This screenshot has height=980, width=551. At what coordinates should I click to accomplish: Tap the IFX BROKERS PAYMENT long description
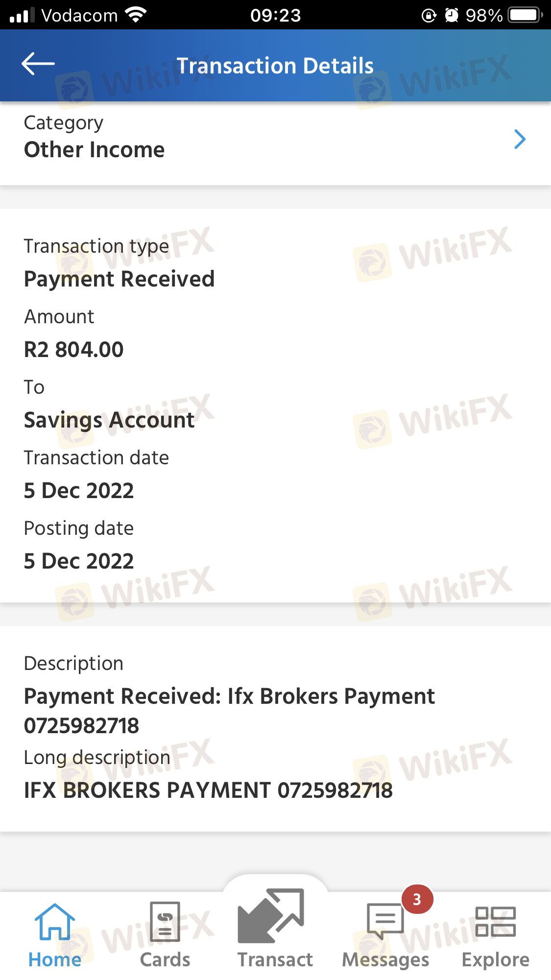(208, 790)
